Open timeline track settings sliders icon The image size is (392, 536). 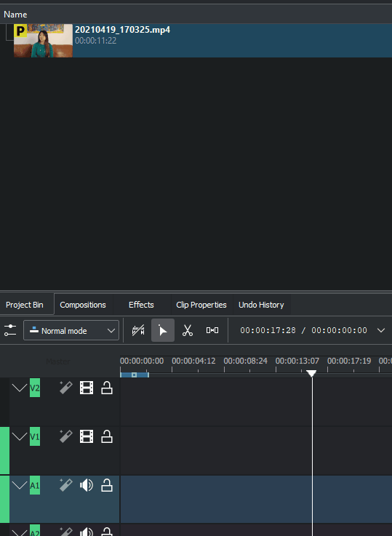point(10,330)
